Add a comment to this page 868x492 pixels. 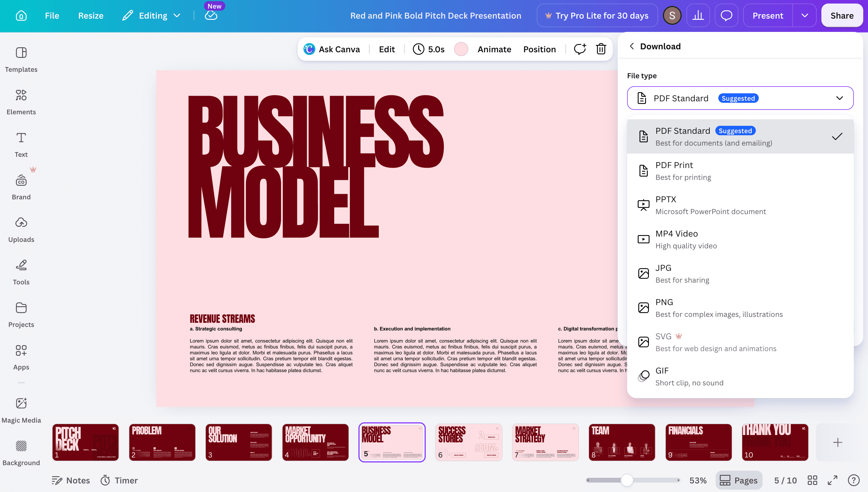(x=580, y=49)
